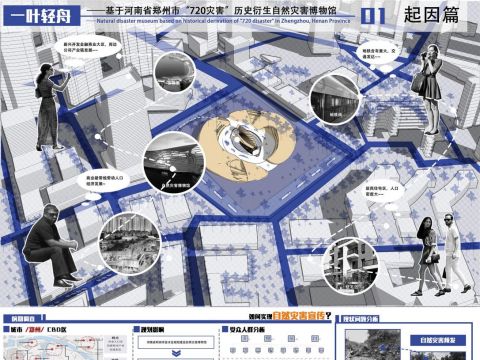Image resolution: width=480 pixels, height=360 pixels.
Task: Click the blue tab label at bottom-left header
Action: [x=23, y=318]
